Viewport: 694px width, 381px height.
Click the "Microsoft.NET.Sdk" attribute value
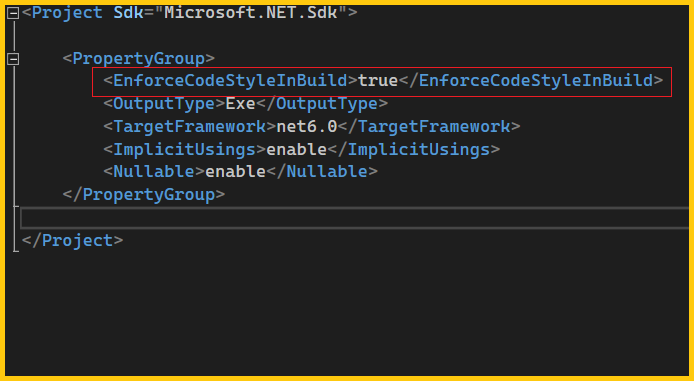pyautogui.click(x=251, y=12)
